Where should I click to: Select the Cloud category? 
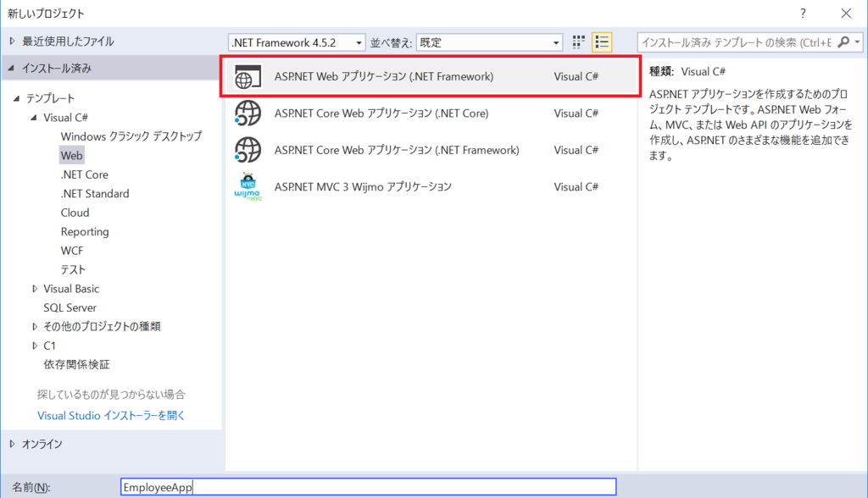pyautogui.click(x=75, y=213)
